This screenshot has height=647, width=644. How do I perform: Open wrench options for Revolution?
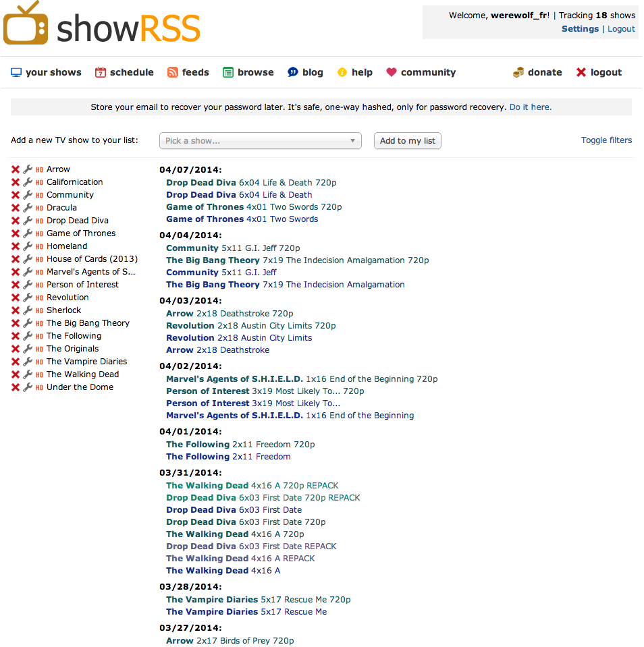tap(28, 297)
